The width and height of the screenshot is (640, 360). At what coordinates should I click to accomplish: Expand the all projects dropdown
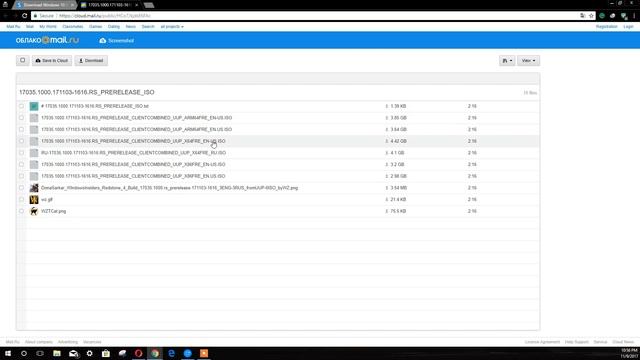click(x=172, y=27)
